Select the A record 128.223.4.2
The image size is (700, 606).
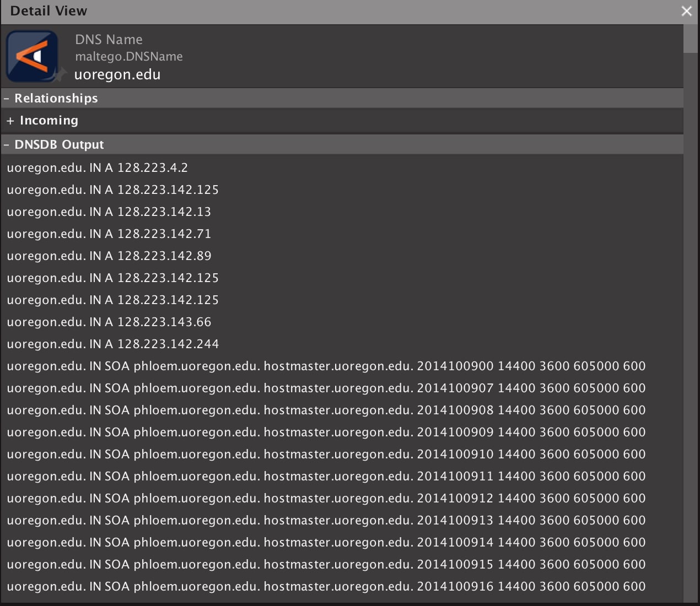click(98, 167)
